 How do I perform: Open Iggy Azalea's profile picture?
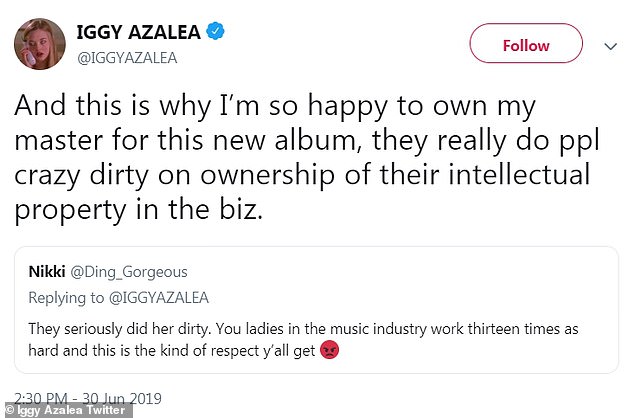(x=39, y=44)
